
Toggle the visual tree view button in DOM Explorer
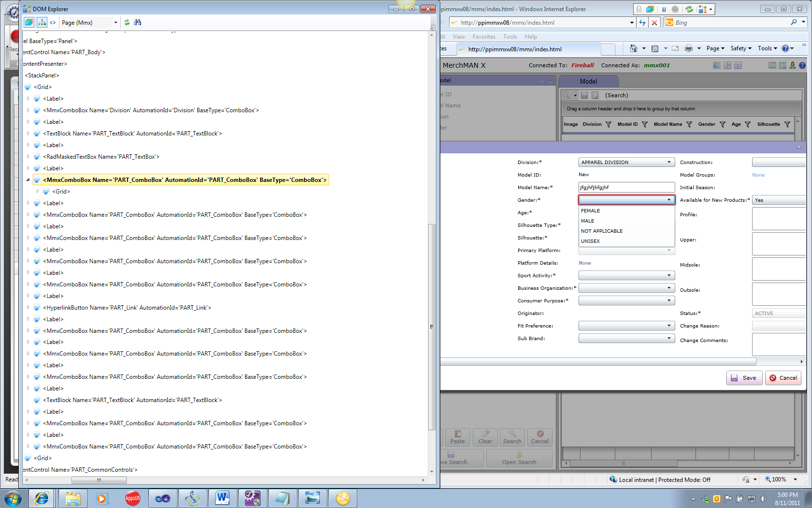coord(29,22)
